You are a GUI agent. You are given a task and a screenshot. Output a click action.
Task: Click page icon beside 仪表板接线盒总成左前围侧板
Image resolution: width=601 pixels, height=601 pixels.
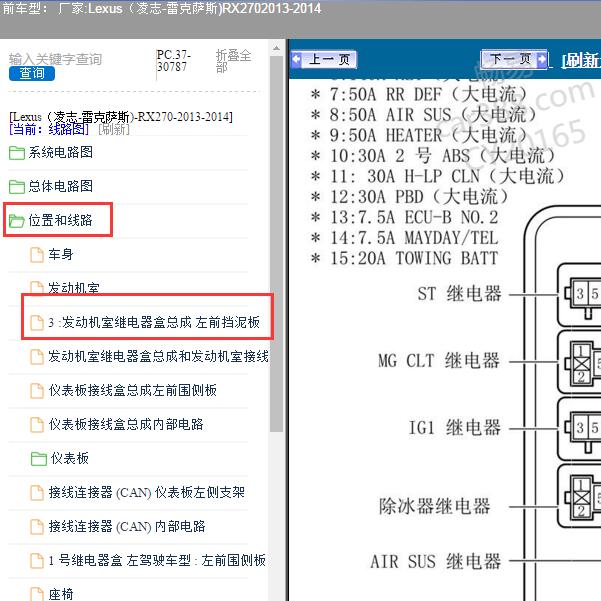[x=37, y=391]
